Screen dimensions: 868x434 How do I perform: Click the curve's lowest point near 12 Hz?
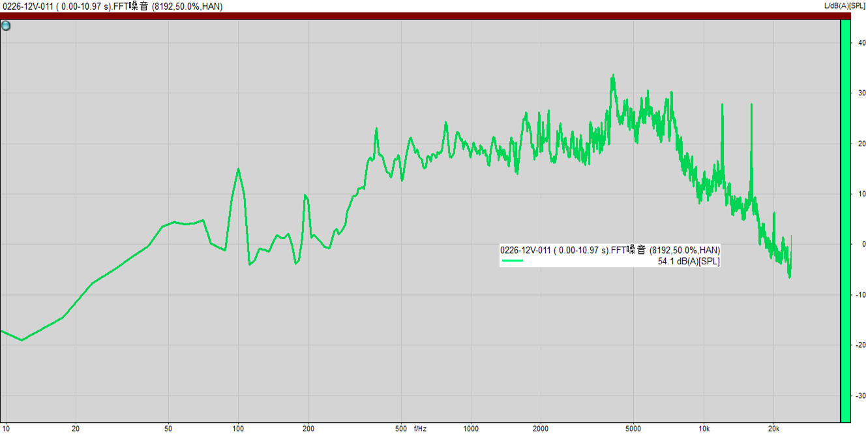[x=22, y=340]
